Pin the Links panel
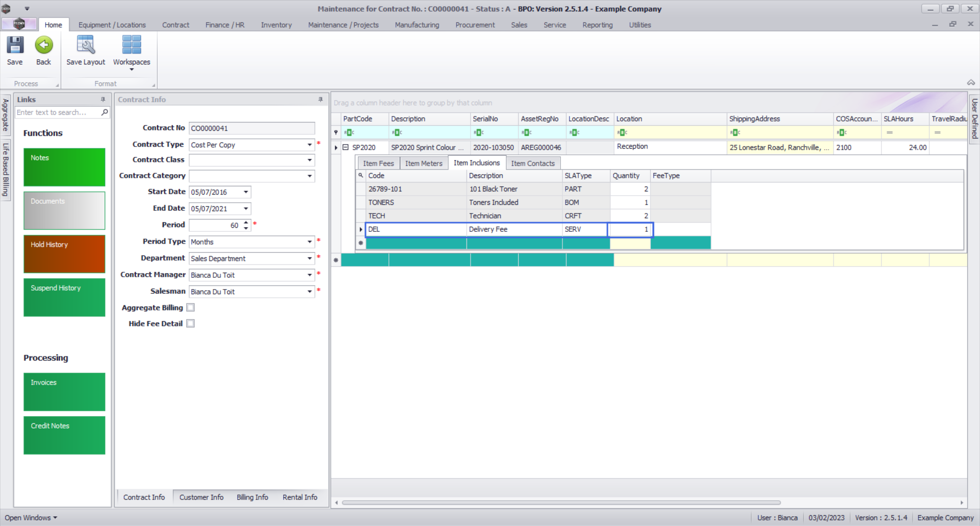Viewport: 980px width, 526px height. click(x=103, y=100)
